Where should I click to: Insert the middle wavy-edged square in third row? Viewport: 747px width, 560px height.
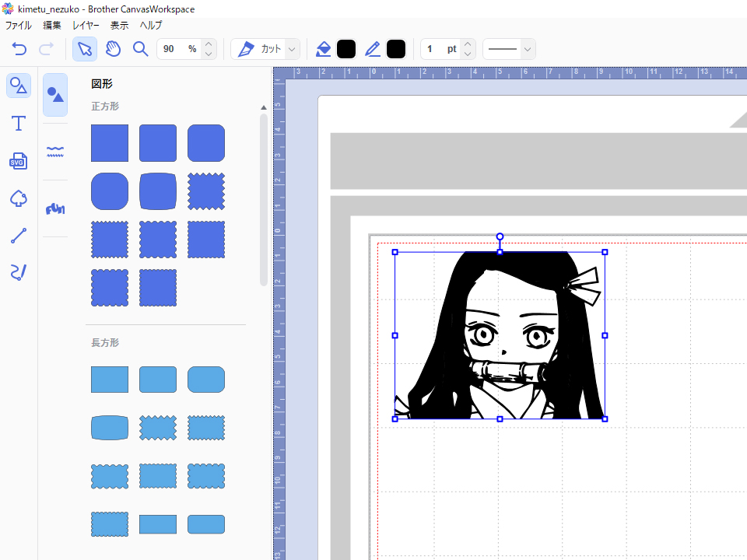point(158,240)
